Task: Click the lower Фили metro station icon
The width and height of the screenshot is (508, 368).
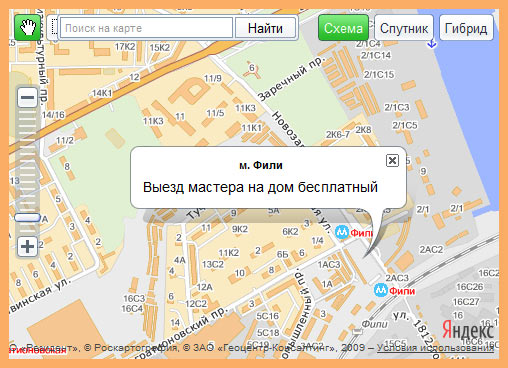Action: [380, 290]
